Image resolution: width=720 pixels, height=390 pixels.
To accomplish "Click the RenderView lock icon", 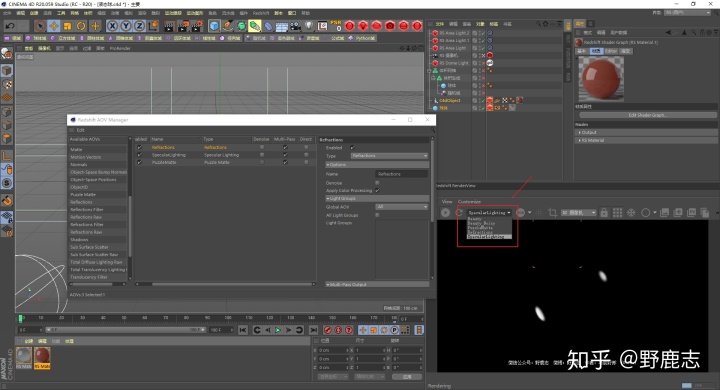I will (x=604, y=213).
